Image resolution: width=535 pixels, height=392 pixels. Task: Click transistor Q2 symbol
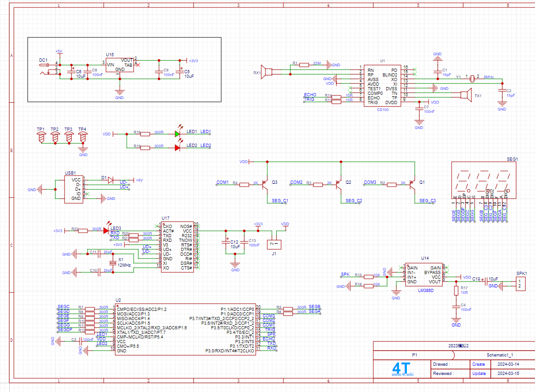(339, 185)
